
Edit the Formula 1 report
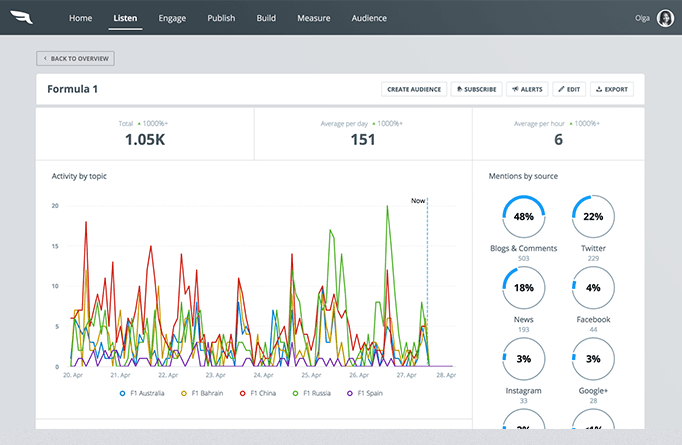coord(569,89)
